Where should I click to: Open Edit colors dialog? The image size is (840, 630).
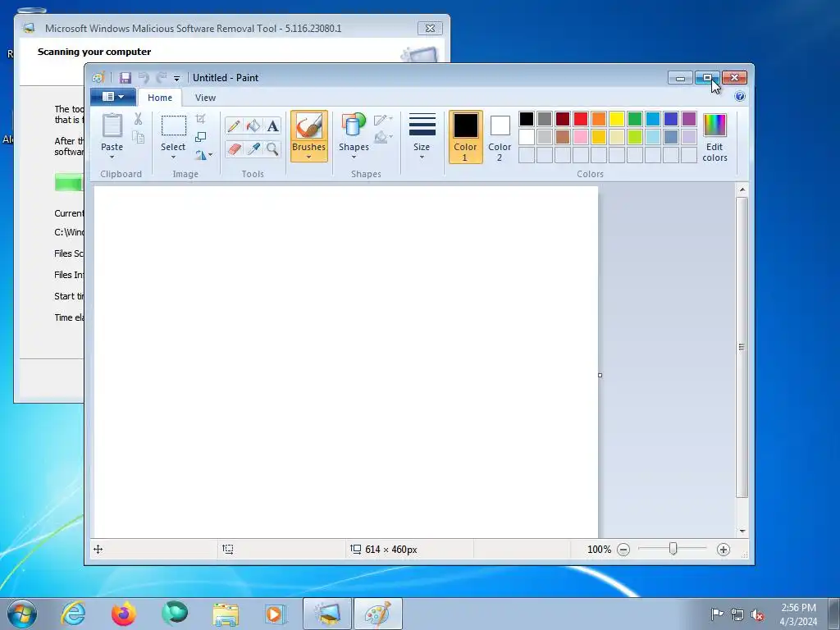714,138
